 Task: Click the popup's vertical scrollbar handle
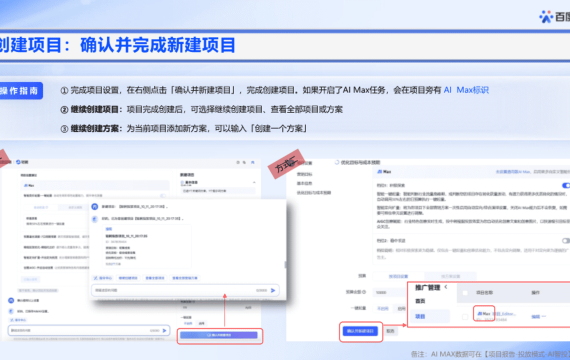point(285,265)
